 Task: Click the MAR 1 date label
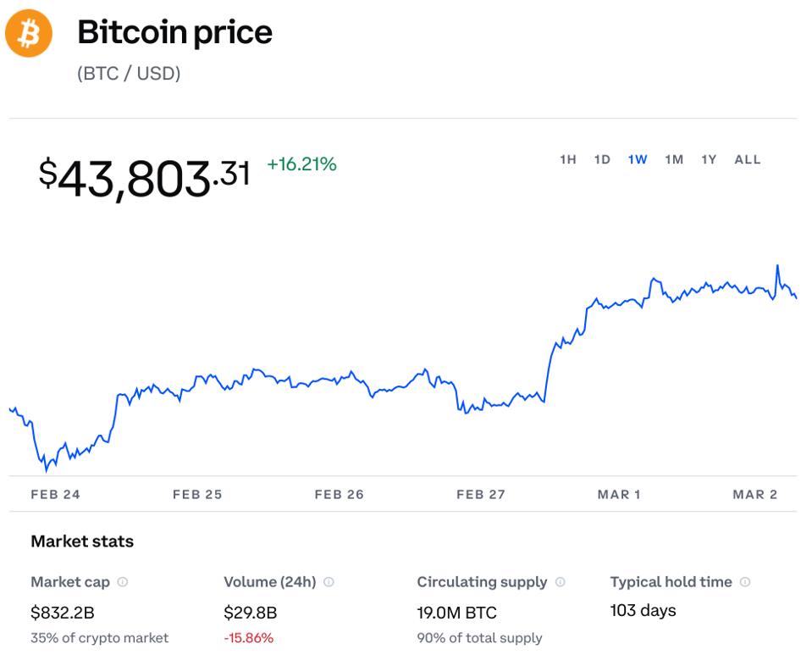click(x=619, y=494)
